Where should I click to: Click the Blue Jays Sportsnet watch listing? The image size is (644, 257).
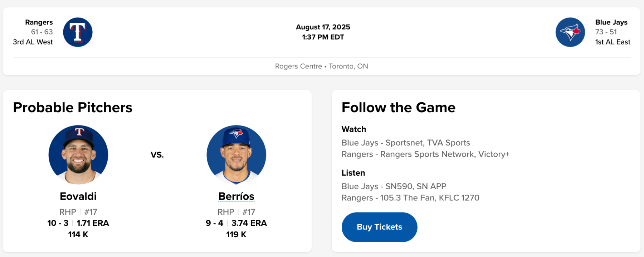(406, 143)
